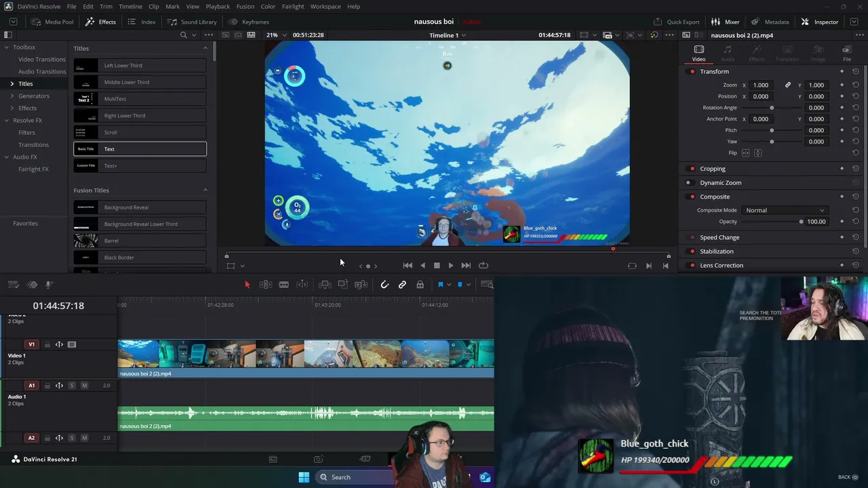
Task: Play timeline in reverse
Action: tap(422, 266)
